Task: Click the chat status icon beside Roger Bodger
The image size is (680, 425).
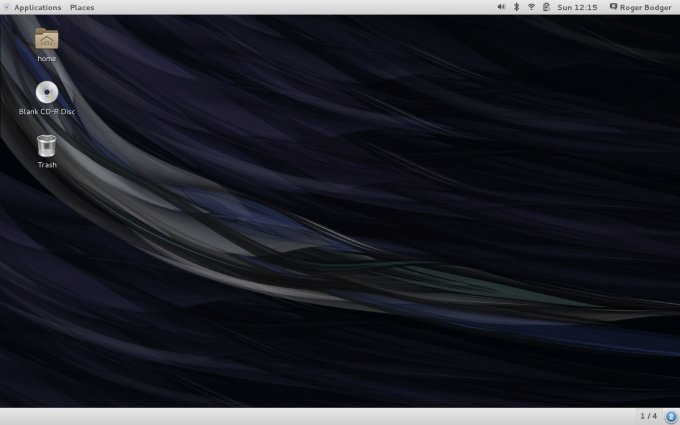Action: (613, 7)
